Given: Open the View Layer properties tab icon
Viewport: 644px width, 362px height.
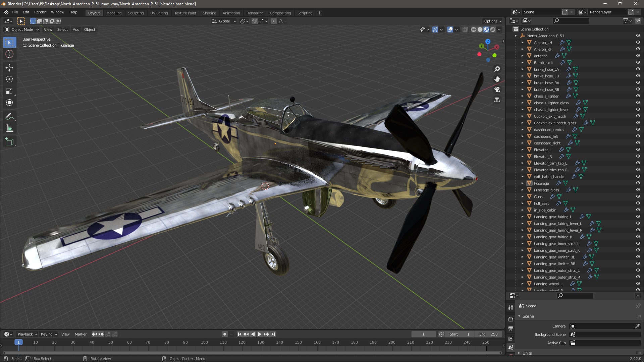Looking at the screenshot, I should click(x=511, y=338).
